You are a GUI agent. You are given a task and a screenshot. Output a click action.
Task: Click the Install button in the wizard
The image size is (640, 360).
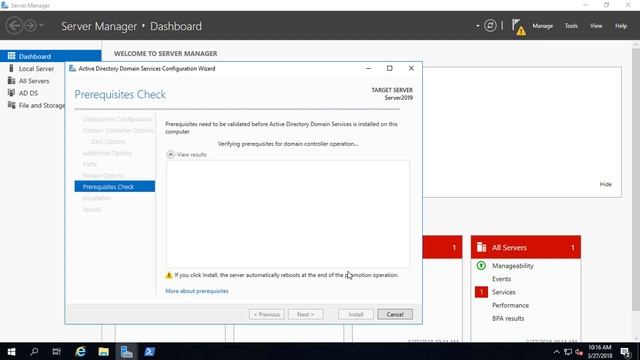(356, 314)
